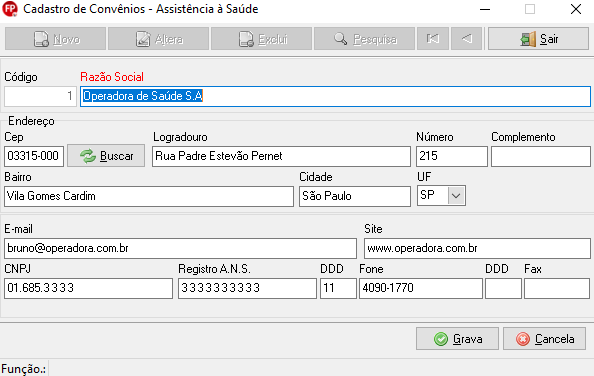Image resolution: width=594 pixels, height=376 pixels.
Task: Save the record with Grava button
Action: pos(457,339)
